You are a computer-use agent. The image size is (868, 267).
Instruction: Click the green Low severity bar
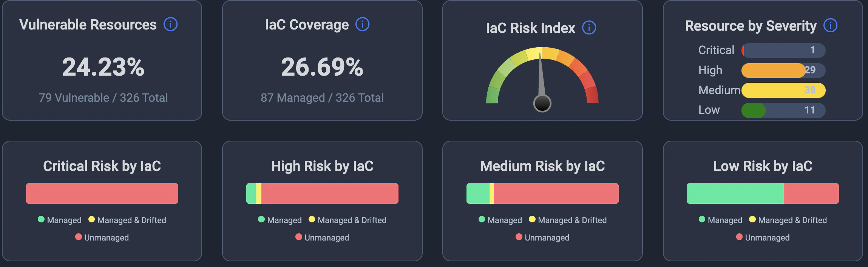click(753, 110)
